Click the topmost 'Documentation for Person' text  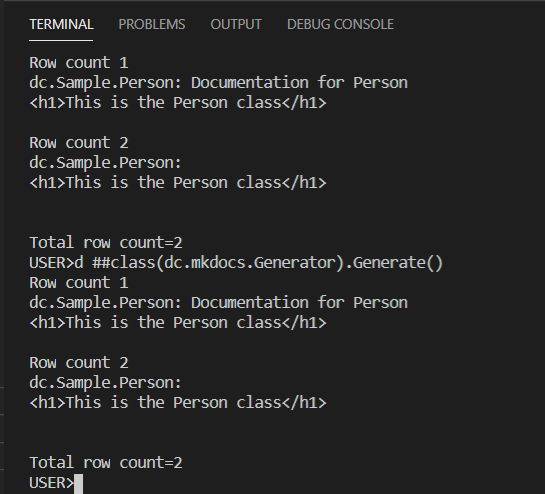tap(299, 83)
